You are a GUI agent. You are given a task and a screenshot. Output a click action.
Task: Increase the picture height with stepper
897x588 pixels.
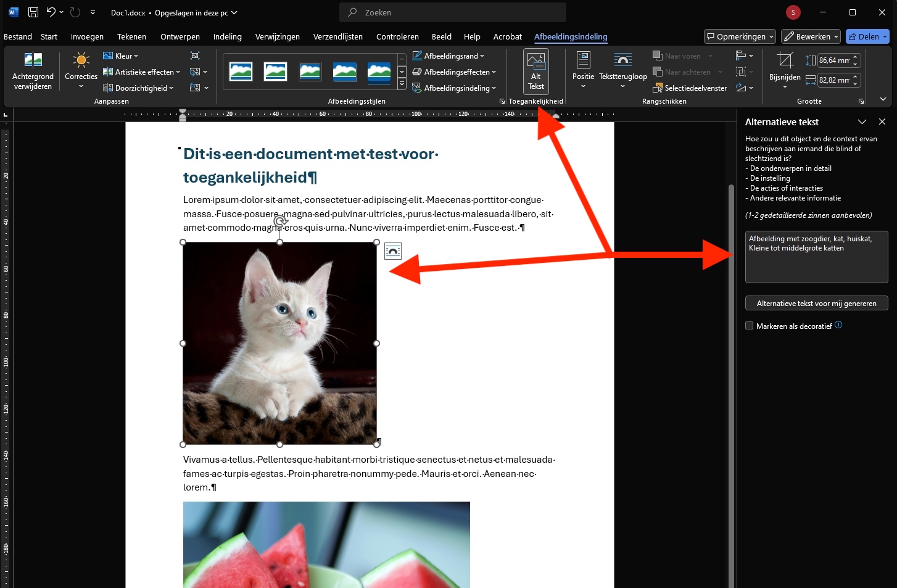856,57
